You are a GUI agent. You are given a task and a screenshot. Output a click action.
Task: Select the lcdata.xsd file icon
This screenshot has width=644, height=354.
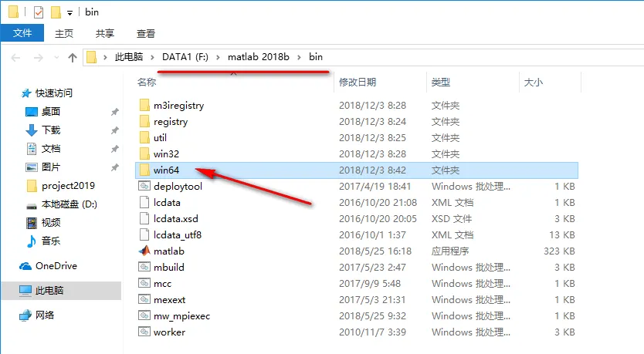click(x=144, y=218)
